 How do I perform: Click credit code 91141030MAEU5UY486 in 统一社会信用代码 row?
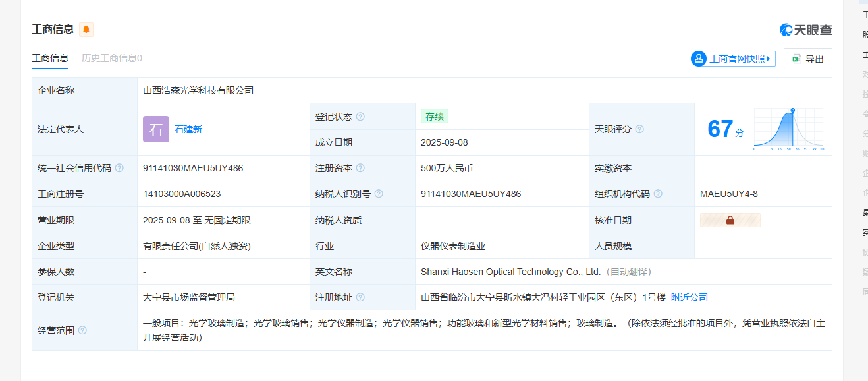click(x=193, y=168)
